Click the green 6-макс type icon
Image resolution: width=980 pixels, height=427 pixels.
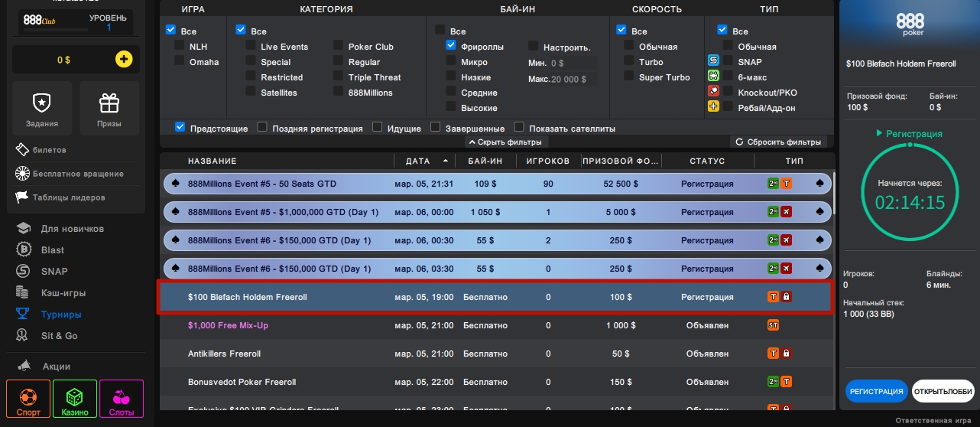(x=714, y=76)
